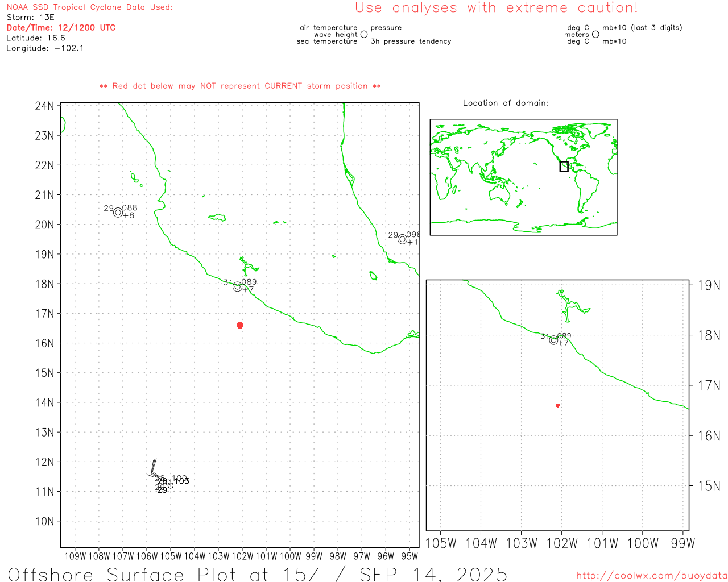
Task: Click the '17N' latitude label on main map
Action: click(x=44, y=313)
